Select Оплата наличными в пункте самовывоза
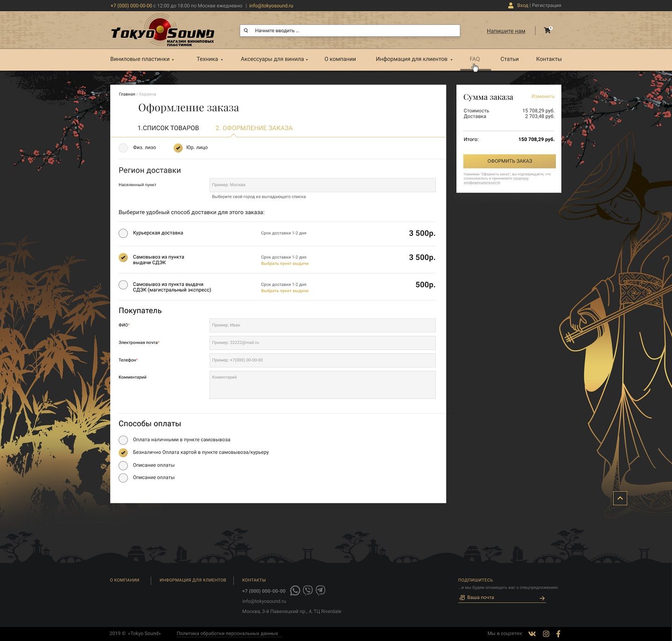 point(123,440)
